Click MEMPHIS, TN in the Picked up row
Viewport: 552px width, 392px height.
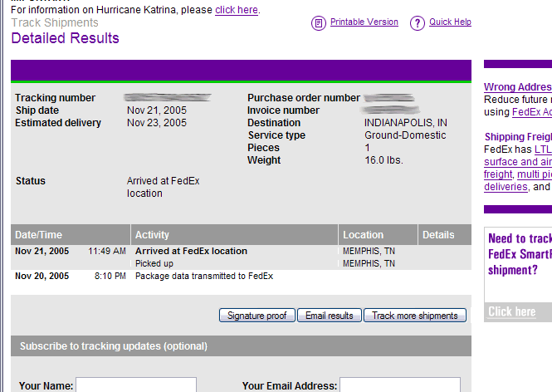point(369,263)
